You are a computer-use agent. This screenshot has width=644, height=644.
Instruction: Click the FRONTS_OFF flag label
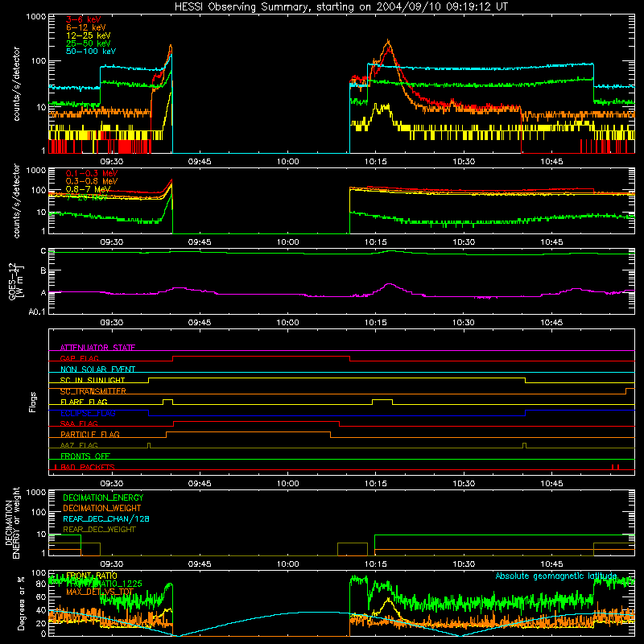click(x=85, y=456)
